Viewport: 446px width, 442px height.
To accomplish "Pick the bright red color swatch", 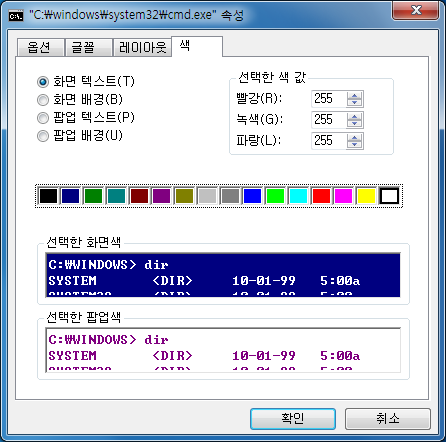I will pos(321,196).
